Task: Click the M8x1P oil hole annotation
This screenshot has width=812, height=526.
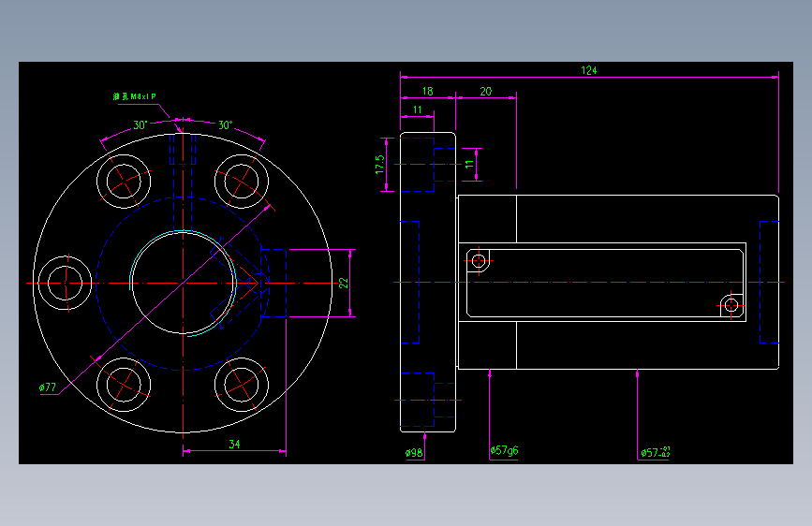Action: 135,96
